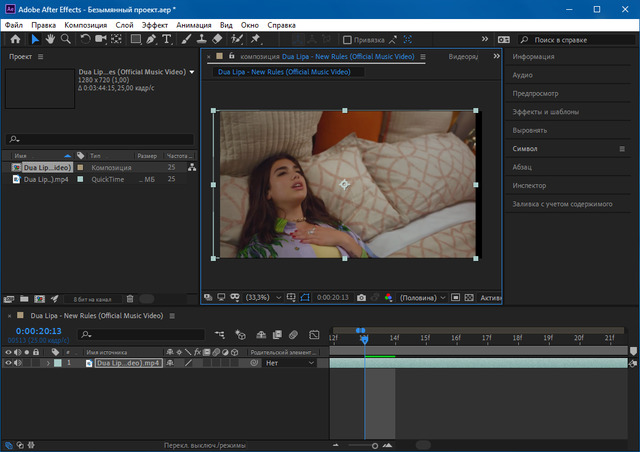Select the Pen tool
The width and height of the screenshot is (640, 452).
pyautogui.click(x=149, y=39)
